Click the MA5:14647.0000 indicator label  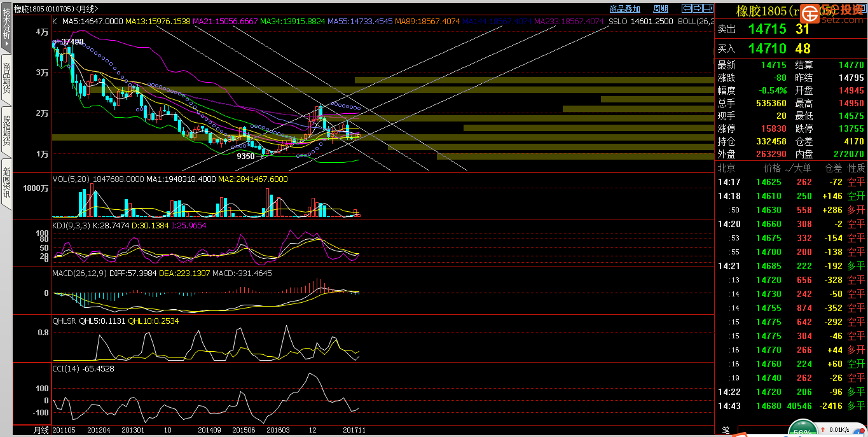pyautogui.click(x=92, y=22)
